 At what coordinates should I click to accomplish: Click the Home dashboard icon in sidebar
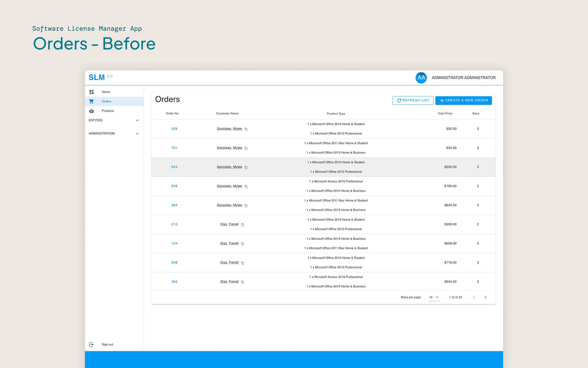(x=91, y=92)
